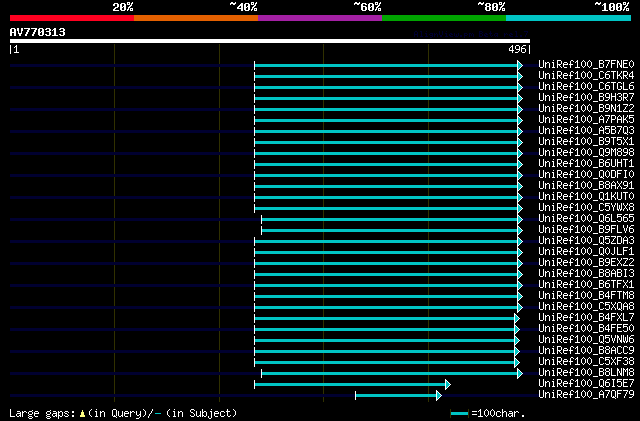Image resolution: width=640 pixels, height=421 pixels.
Task: Click the UniRef100_B8AX91 entry
Action: coord(586,186)
